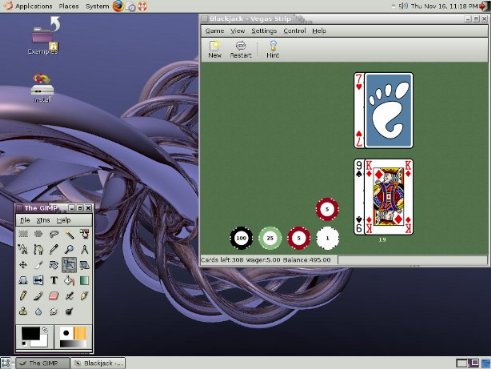This screenshot has width=491, height=369.
Task: Ask for a Hint in the Blackjack toolbar
Action: (273, 49)
